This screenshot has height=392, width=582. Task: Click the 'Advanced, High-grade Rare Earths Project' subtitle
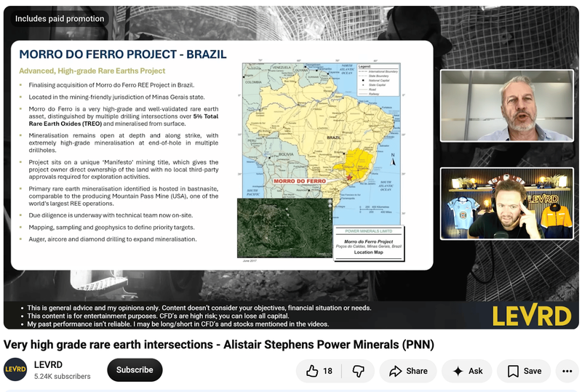tap(92, 71)
